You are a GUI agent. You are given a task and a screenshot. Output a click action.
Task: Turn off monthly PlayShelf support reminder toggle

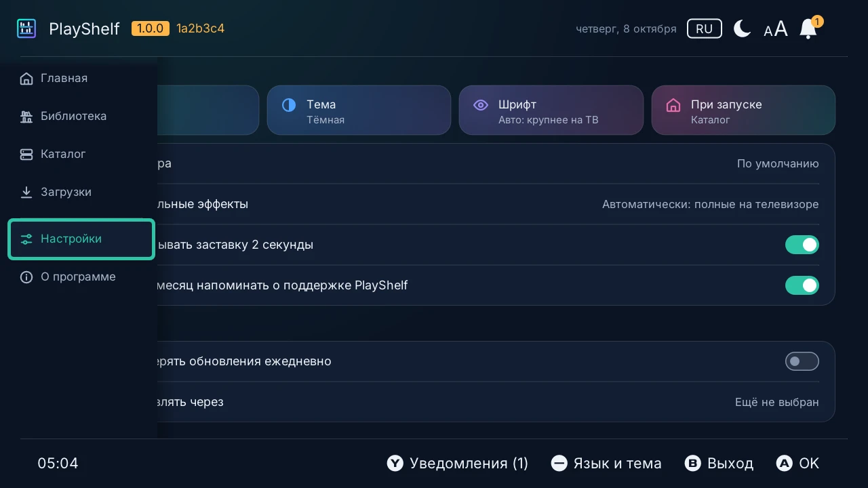pos(802,285)
